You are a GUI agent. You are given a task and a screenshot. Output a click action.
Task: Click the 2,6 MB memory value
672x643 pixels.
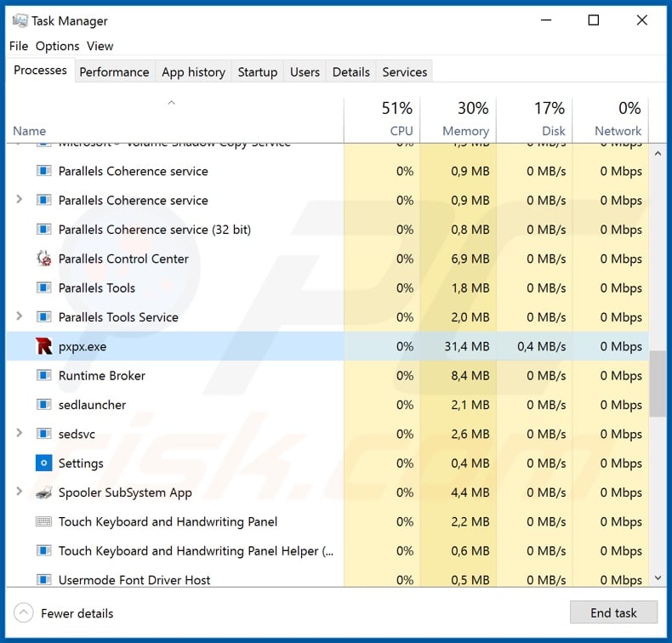click(x=470, y=434)
